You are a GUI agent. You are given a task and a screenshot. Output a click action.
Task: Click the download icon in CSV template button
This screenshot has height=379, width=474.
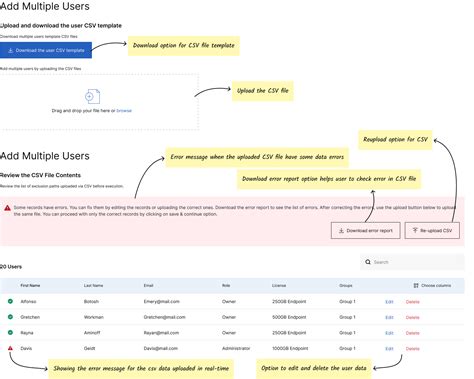[x=10, y=50]
